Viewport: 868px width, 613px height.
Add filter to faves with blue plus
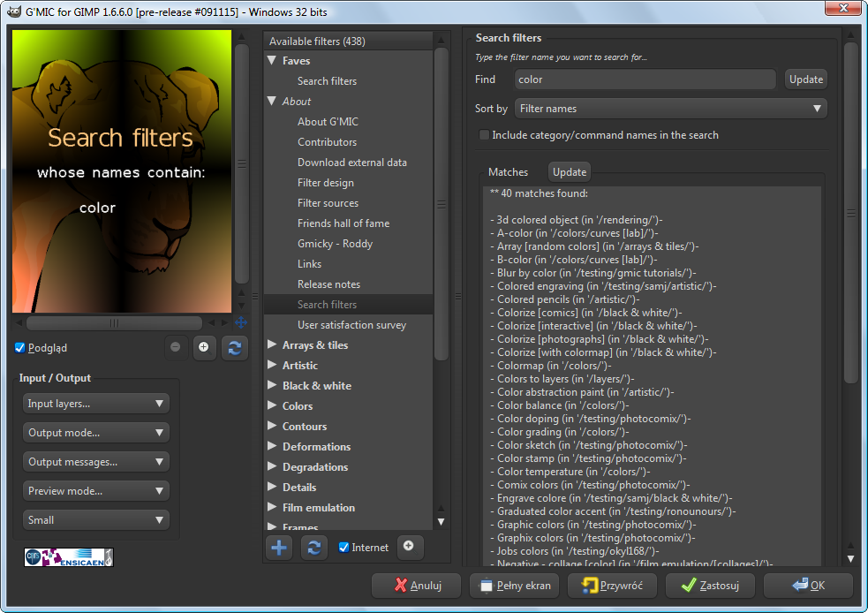point(279,548)
